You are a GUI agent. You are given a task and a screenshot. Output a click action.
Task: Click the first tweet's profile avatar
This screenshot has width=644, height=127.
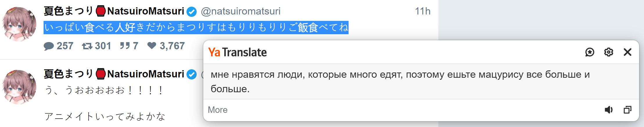pyautogui.click(x=19, y=24)
